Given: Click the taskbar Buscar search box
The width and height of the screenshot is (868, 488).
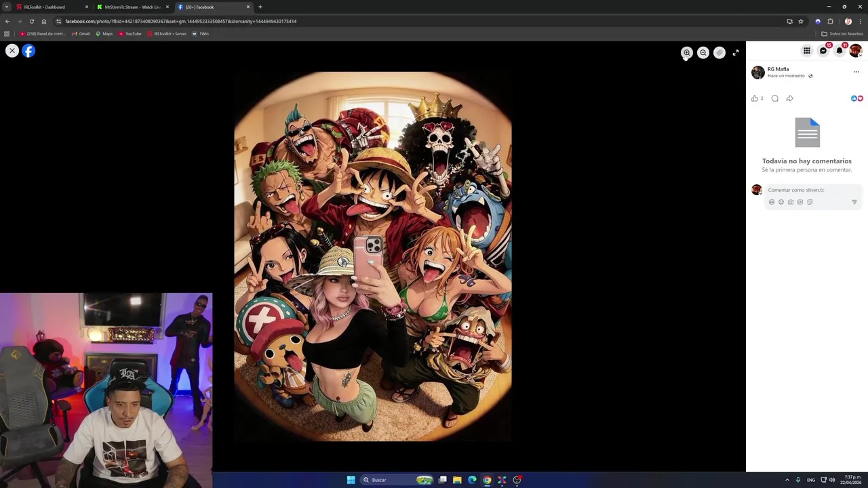Looking at the screenshot, I should point(397,480).
